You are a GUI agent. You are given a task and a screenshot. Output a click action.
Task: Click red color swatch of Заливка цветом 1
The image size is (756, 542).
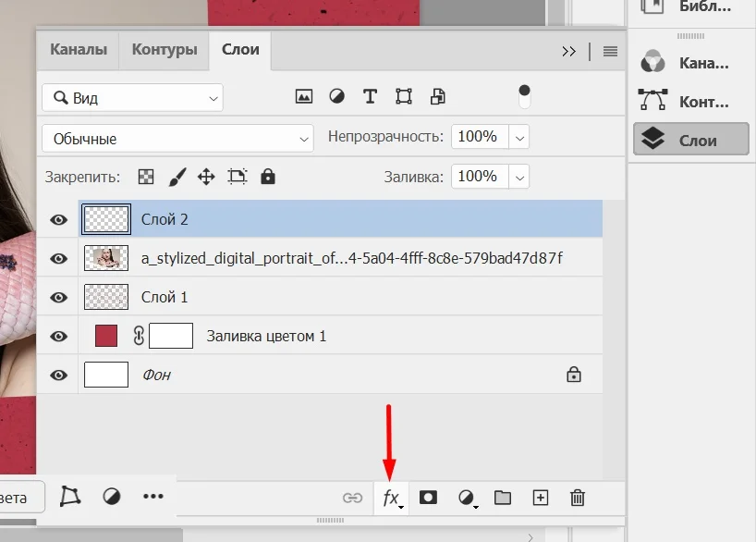coord(106,336)
